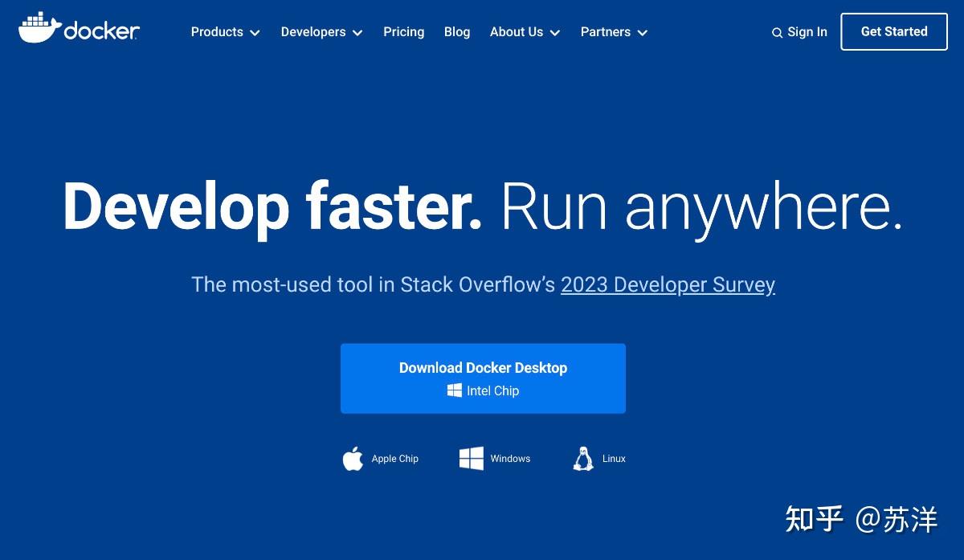This screenshot has width=964, height=560.
Task: Select the Linux penguin download option
Action: tap(598, 458)
